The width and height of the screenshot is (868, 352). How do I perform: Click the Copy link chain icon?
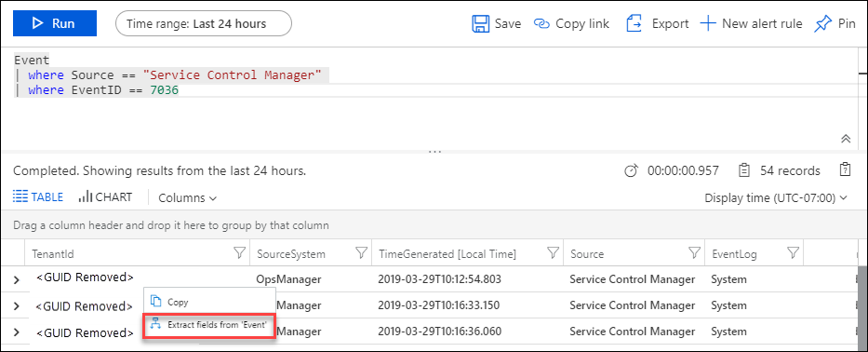(x=541, y=24)
